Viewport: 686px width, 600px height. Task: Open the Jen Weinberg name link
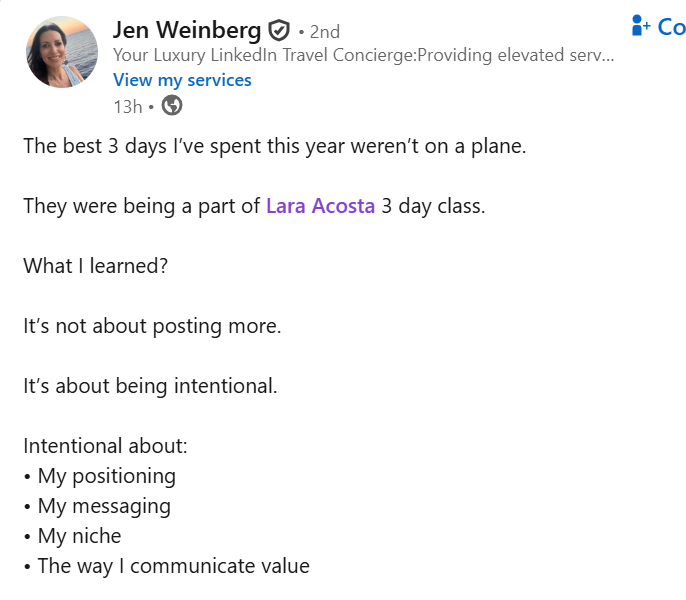coord(187,30)
